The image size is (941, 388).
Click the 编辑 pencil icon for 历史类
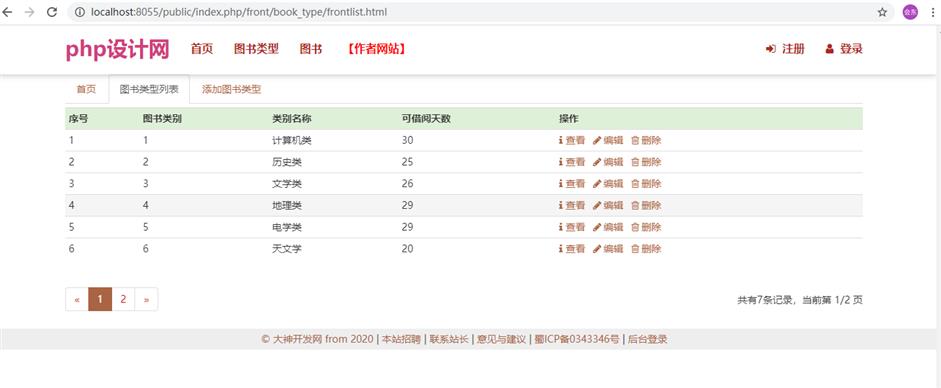597,162
